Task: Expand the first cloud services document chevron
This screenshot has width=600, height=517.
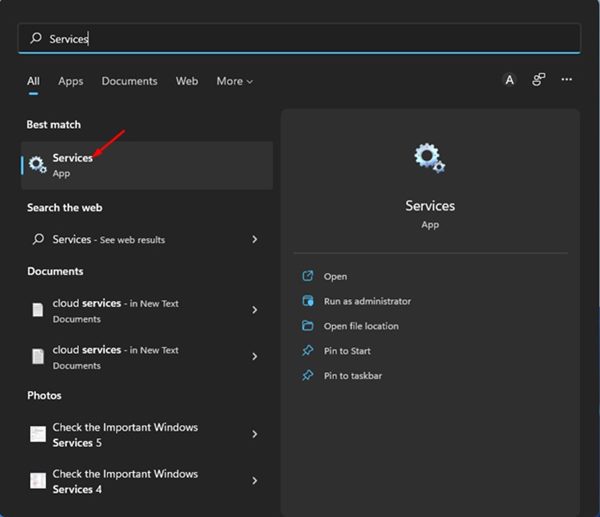Action: [x=255, y=310]
